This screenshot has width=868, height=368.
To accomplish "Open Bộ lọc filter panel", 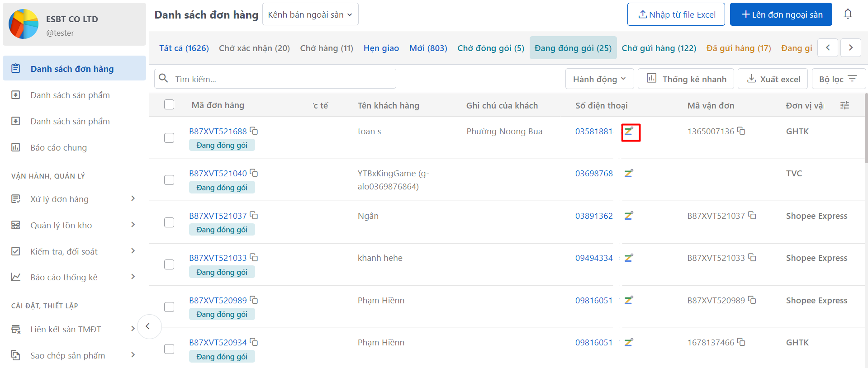I will click(839, 79).
